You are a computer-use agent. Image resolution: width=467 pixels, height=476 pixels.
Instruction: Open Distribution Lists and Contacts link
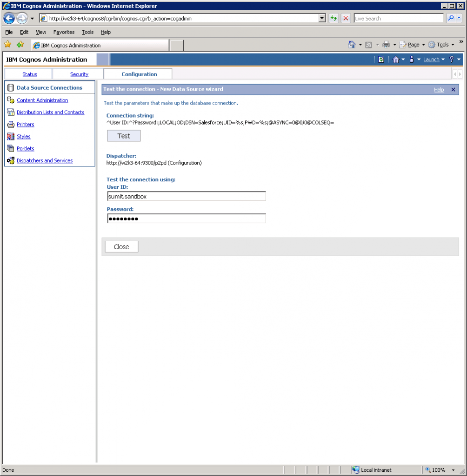click(50, 112)
